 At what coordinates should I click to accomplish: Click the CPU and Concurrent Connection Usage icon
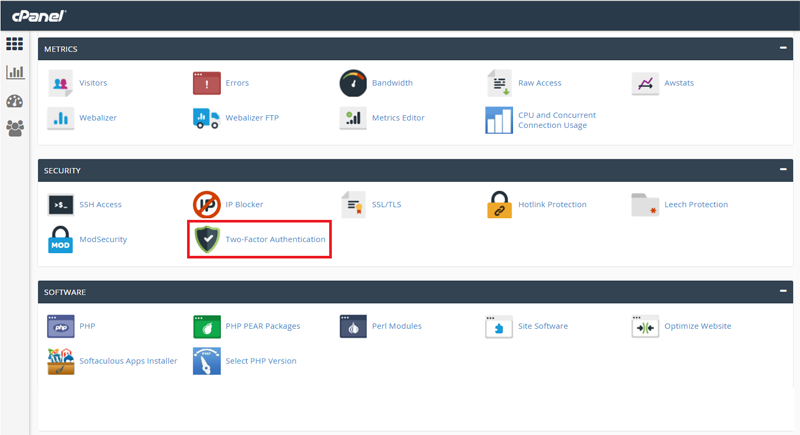coord(499,120)
